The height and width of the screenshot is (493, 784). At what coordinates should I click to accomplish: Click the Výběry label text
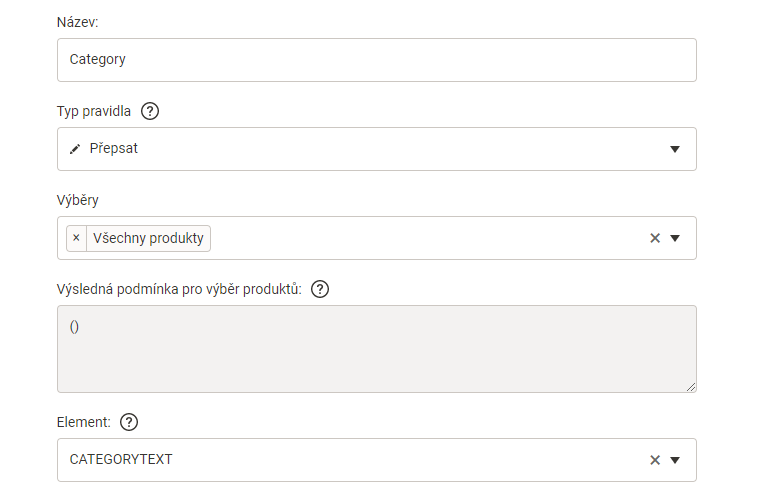click(x=77, y=200)
